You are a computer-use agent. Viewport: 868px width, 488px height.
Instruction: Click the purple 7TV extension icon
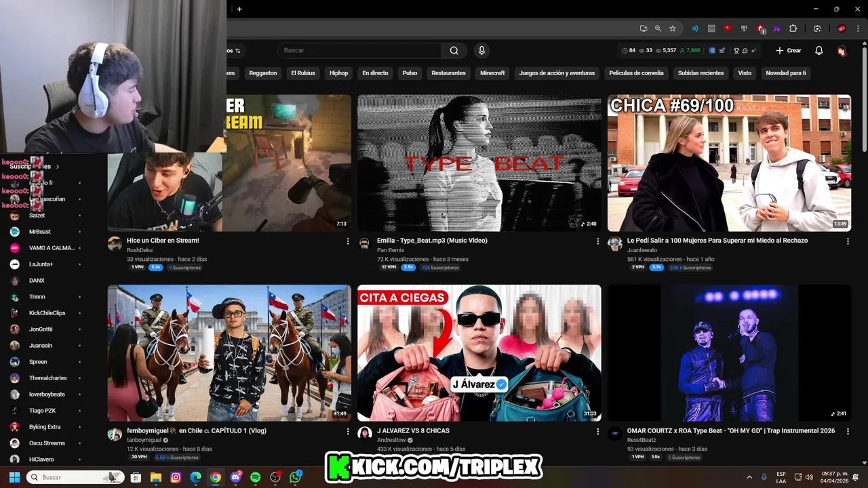776,28
